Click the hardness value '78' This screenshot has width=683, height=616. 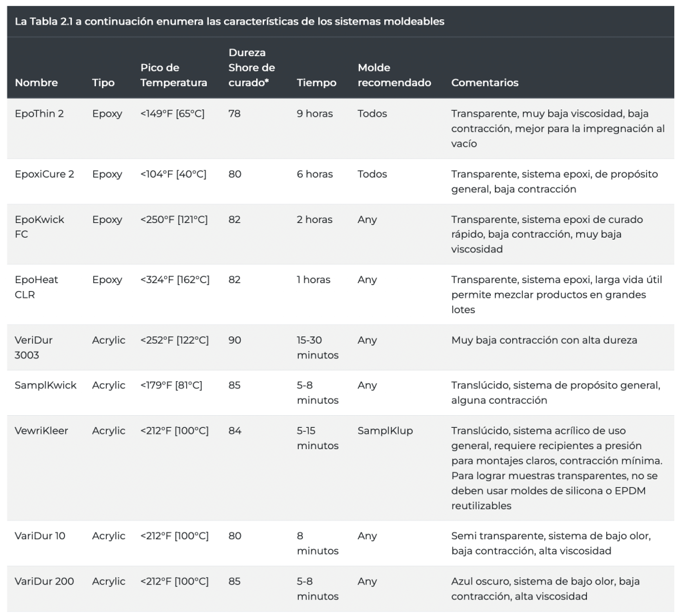[234, 113]
